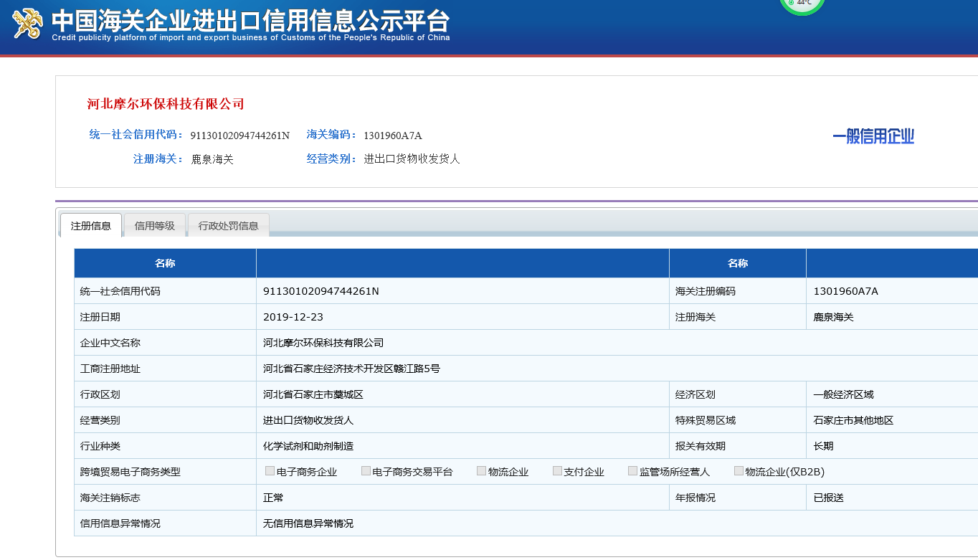Click the China Customs emblem logo
Screen dimensions: 978x560
pyautogui.click(x=28, y=24)
